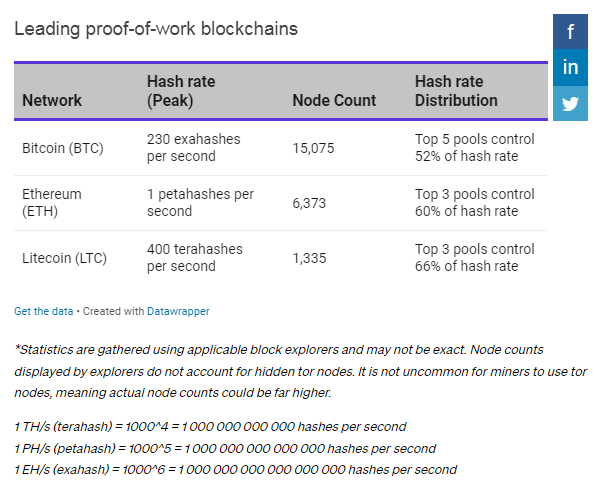The image size is (598, 490).
Task: Open the Get the data link
Action: [43, 311]
